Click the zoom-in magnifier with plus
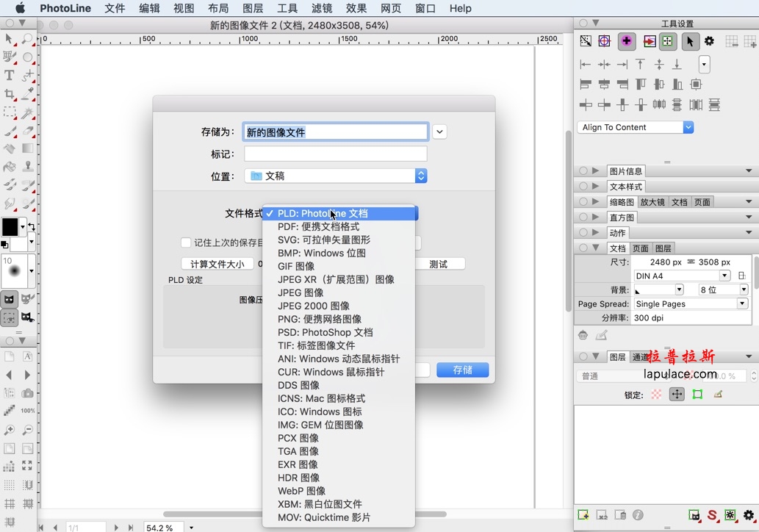The width and height of the screenshot is (759, 532). click(9, 429)
